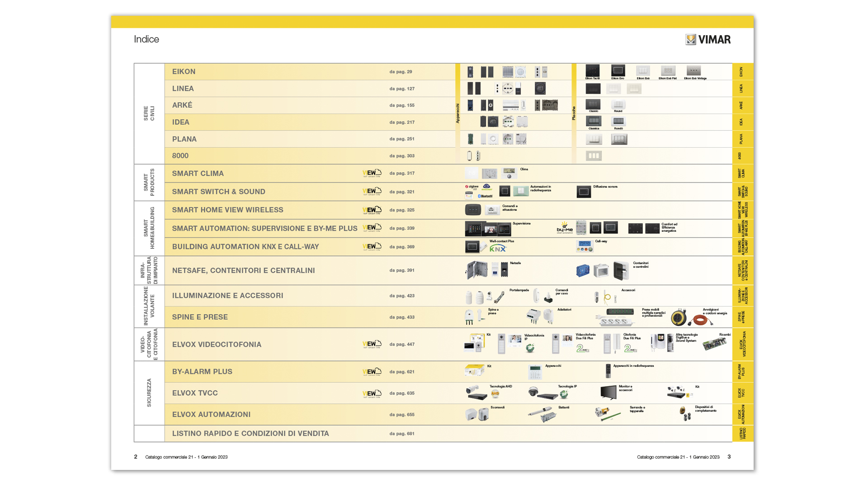Go to the LINEA section heading

tap(183, 89)
